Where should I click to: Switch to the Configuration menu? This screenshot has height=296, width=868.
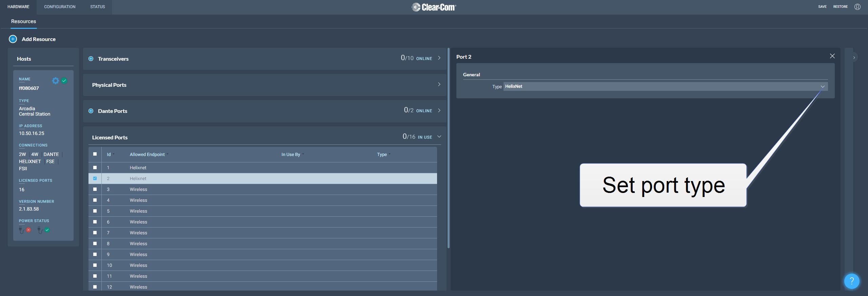click(x=60, y=7)
